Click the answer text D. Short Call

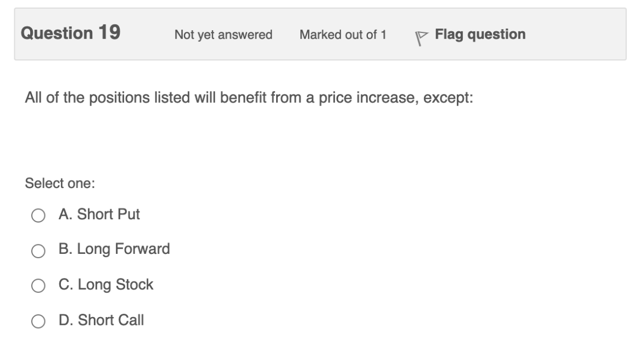click(102, 320)
